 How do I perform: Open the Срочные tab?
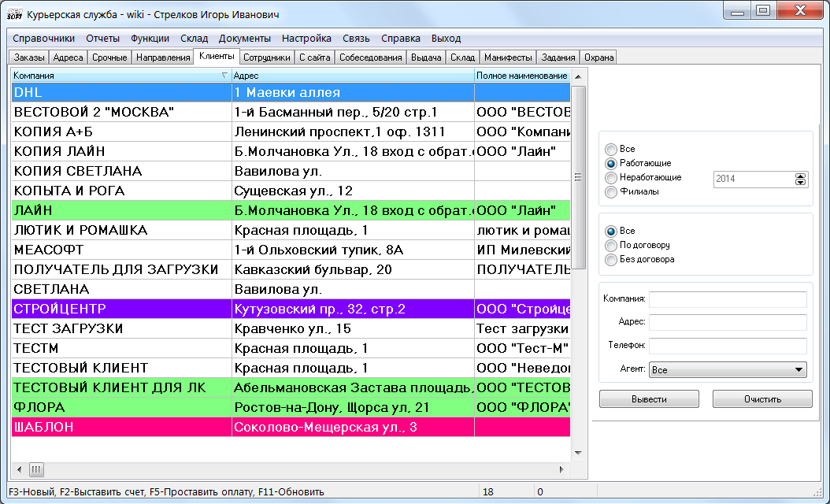pos(109,57)
